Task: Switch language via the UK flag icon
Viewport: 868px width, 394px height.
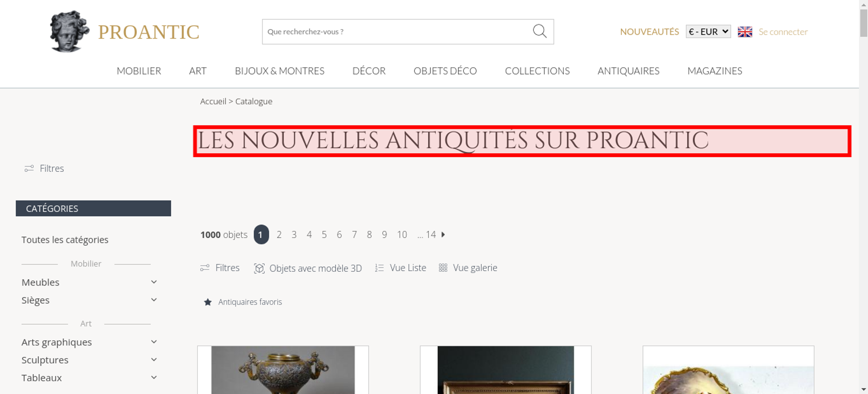Action: 745,32
